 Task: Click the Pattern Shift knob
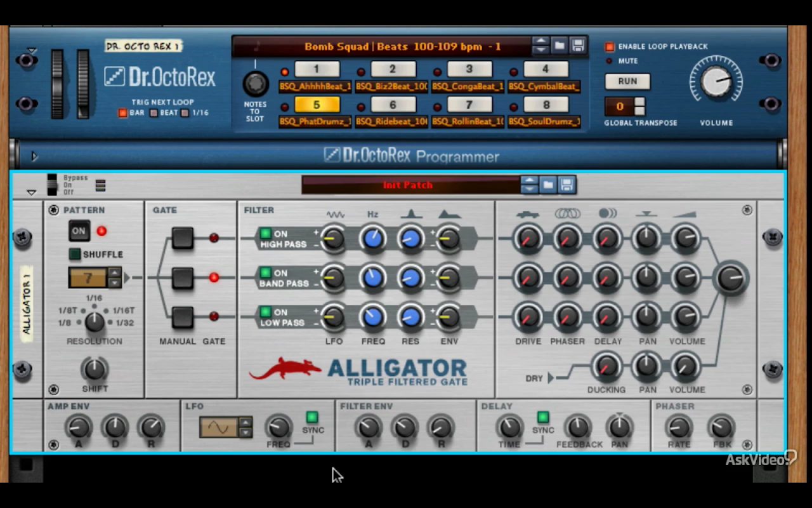(x=95, y=369)
